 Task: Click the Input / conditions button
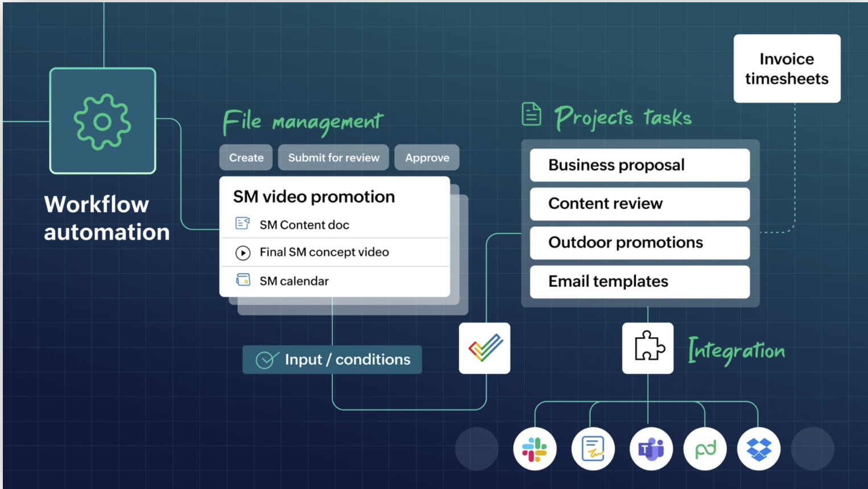click(332, 359)
